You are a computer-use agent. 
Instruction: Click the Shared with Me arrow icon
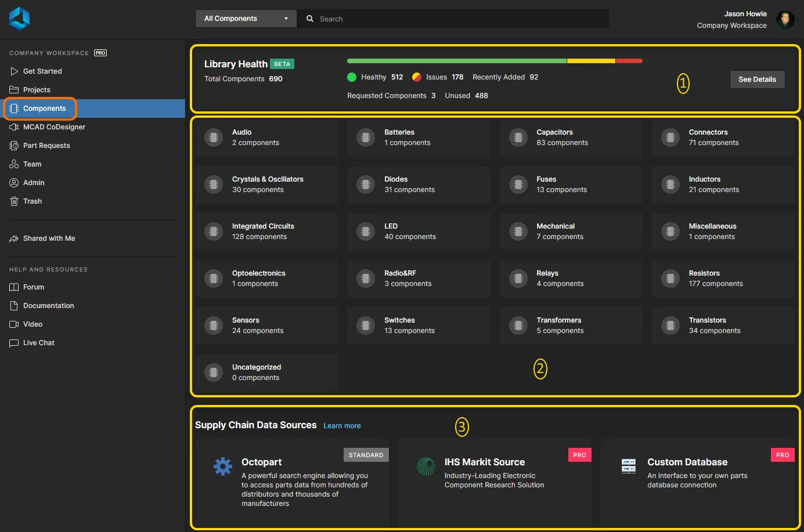point(14,238)
